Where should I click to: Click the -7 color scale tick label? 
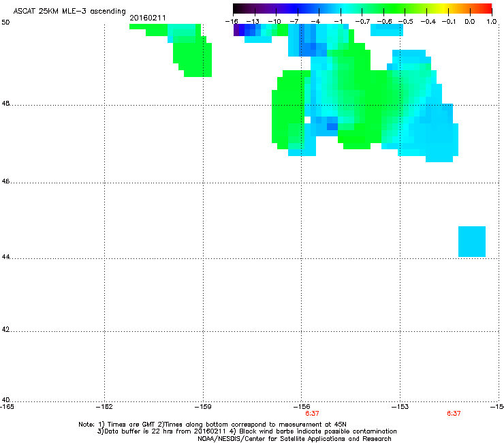coord(294,22)
